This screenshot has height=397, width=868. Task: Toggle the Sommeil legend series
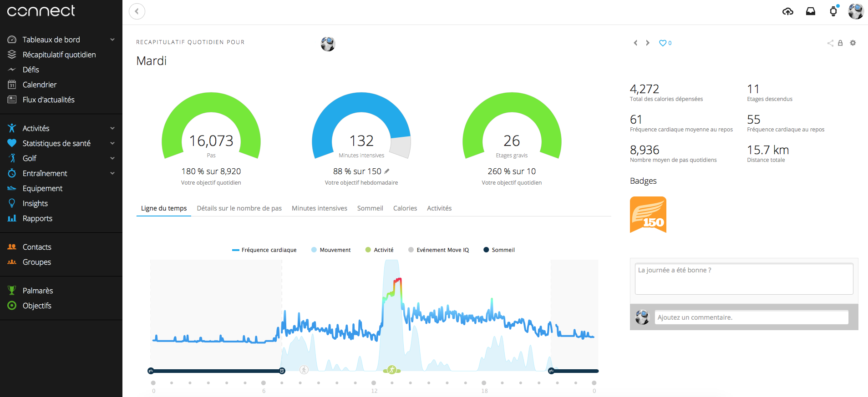coord(499,250)
